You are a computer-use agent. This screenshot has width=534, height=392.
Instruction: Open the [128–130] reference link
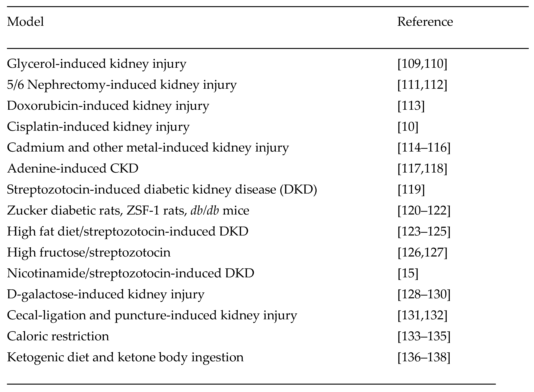(424, 294)
